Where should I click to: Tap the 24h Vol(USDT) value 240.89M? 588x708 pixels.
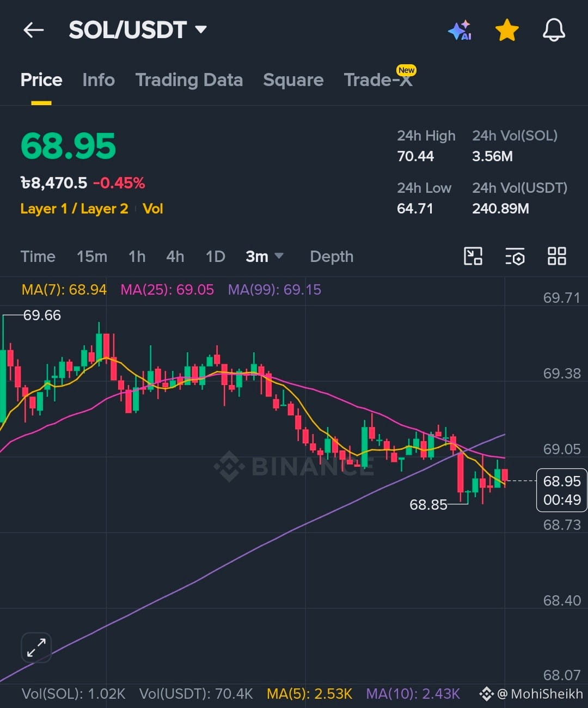click(x=500, y=209)
